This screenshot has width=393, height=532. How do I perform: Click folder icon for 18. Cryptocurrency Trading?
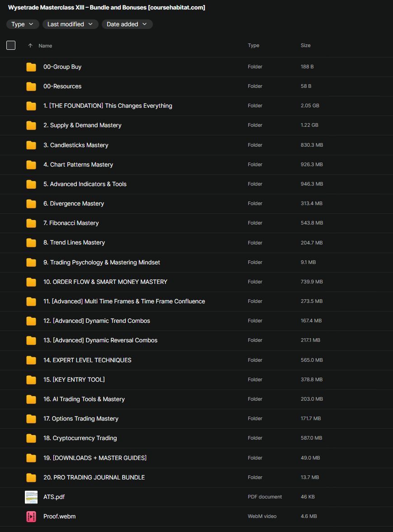point(31,438)
